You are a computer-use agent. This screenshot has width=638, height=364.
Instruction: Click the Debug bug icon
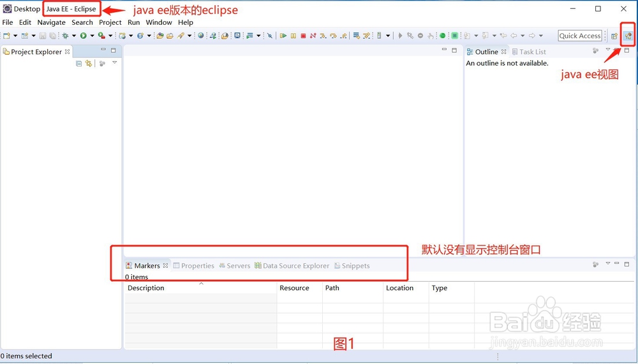(x=65, y=36)
